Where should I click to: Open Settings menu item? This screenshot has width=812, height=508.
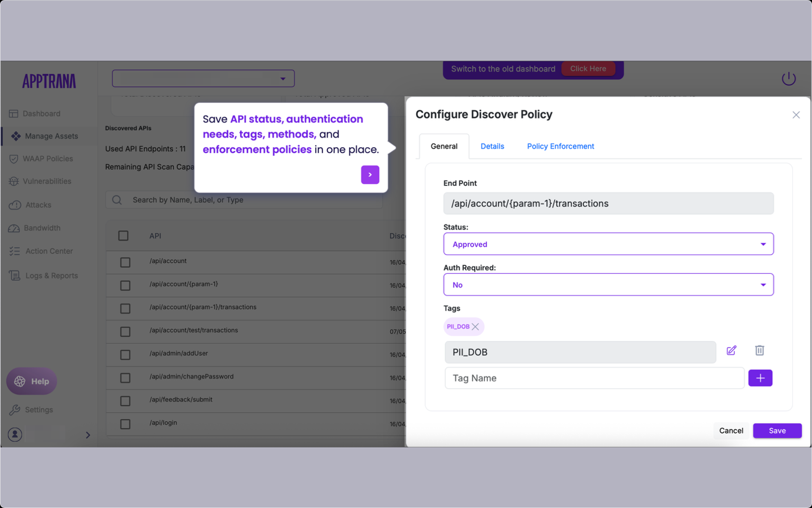[39, 410]
